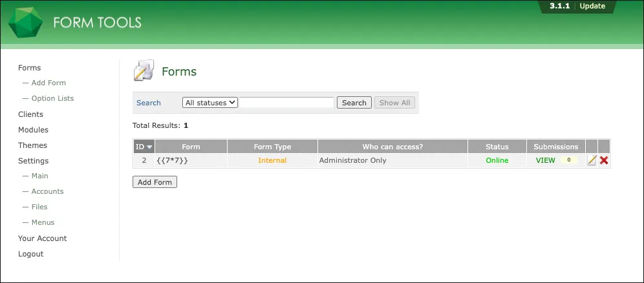The image size is (644, 283).
Task: Open VIEW submissions link for form 2
Action: tap(545, 160)
